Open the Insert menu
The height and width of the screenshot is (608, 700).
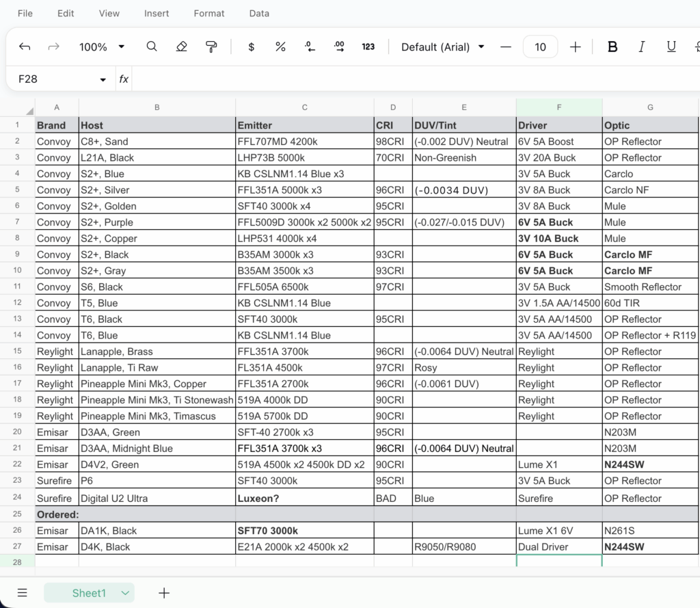157,14
